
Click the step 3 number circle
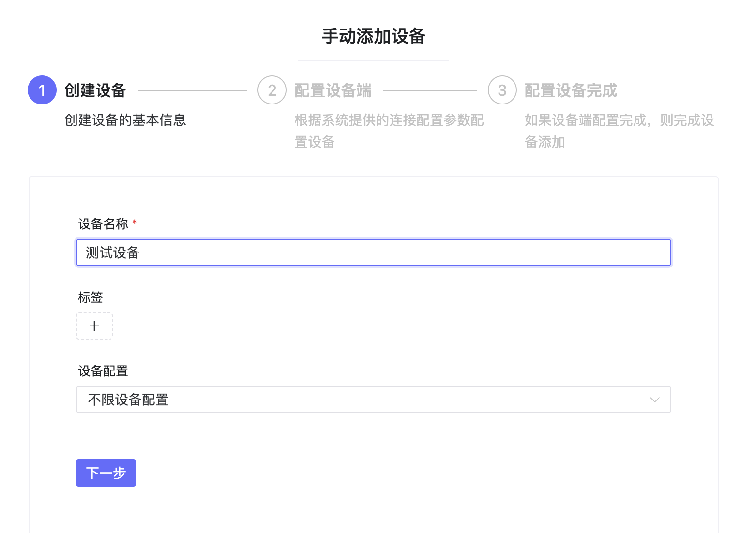click(x=502, y=90)
